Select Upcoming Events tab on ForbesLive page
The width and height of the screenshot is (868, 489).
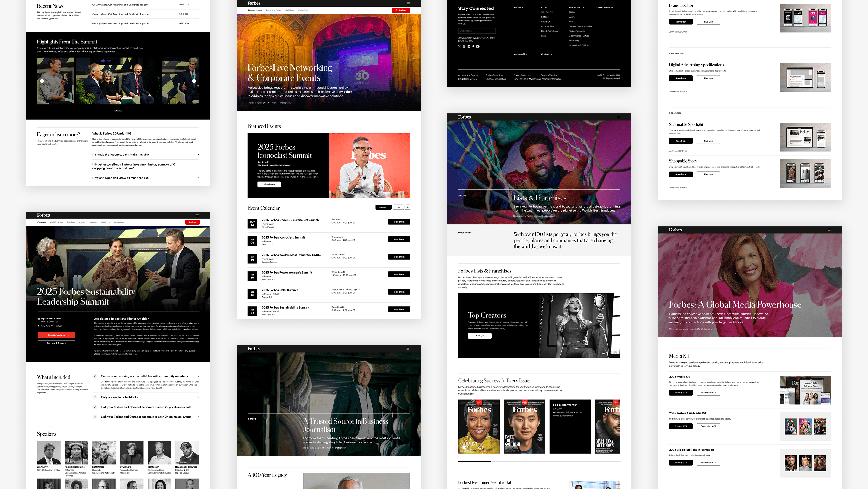click(x=274, y=10)
